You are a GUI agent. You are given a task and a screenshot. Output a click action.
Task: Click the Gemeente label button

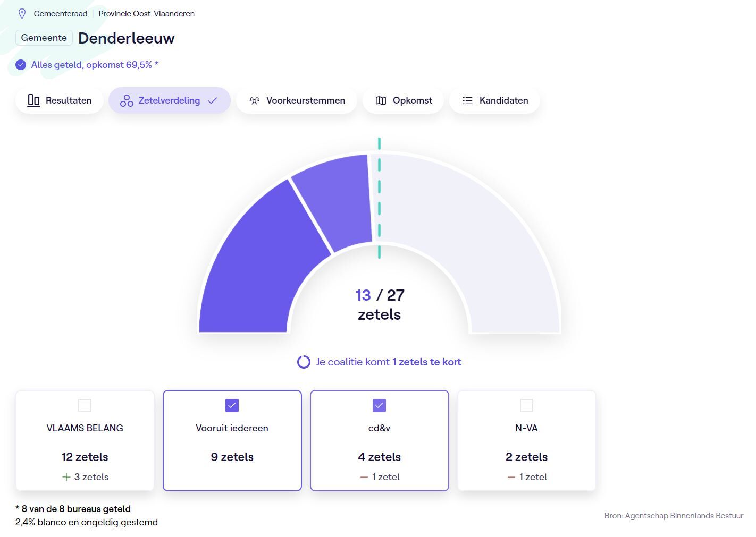(44, 38)
